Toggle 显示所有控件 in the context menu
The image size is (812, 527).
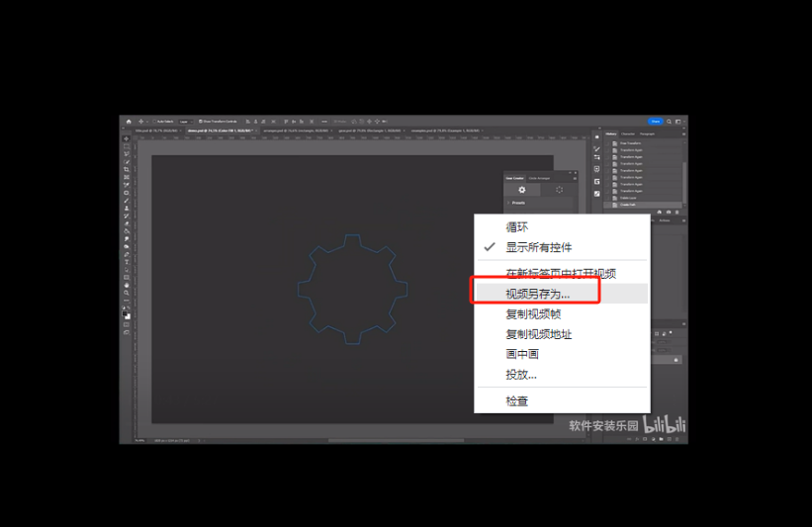(539, 247)
